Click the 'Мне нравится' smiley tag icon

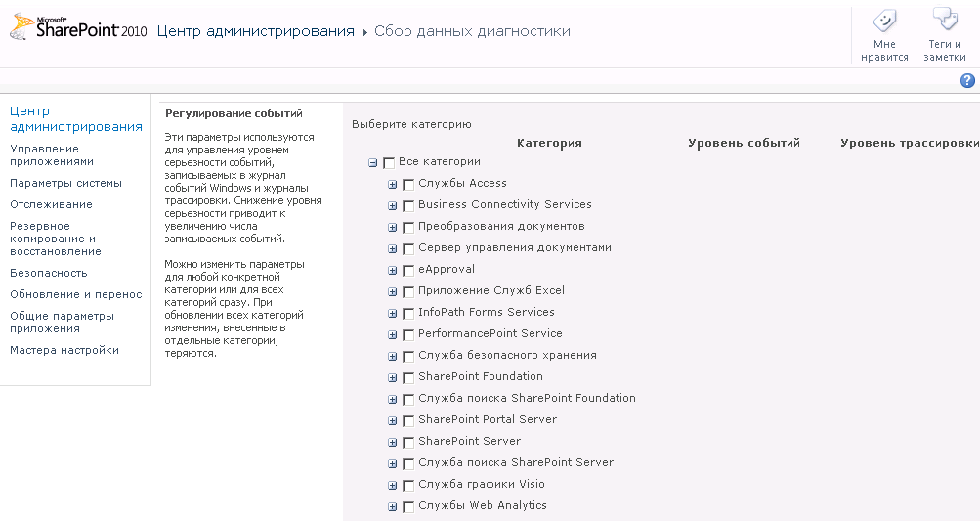click(x=884, y=22)
